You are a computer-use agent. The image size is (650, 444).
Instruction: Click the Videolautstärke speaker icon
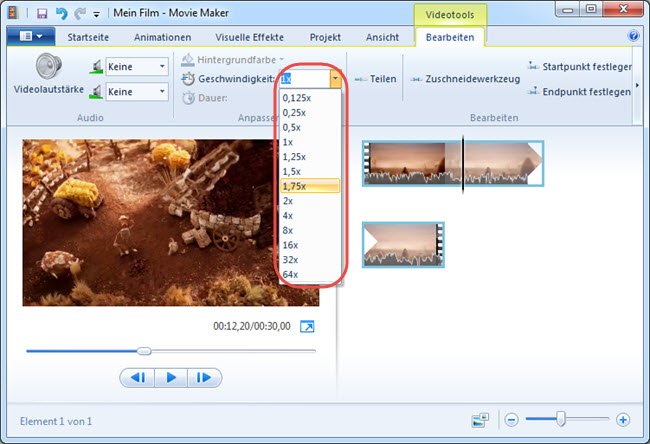(49, 66)
